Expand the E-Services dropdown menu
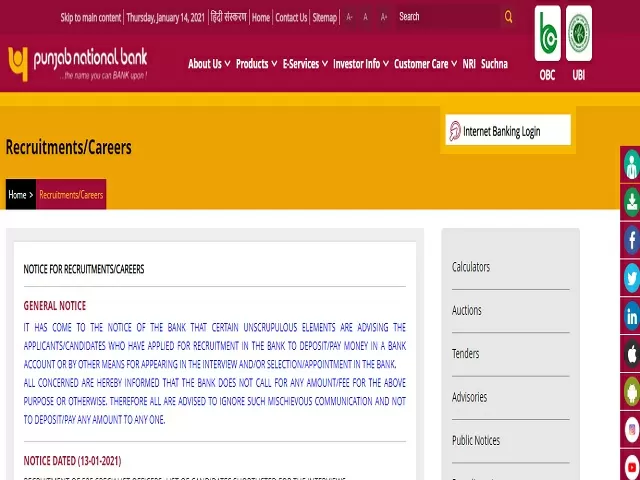Viewport: 640px width, 480px height. click(x=305, y=64)
